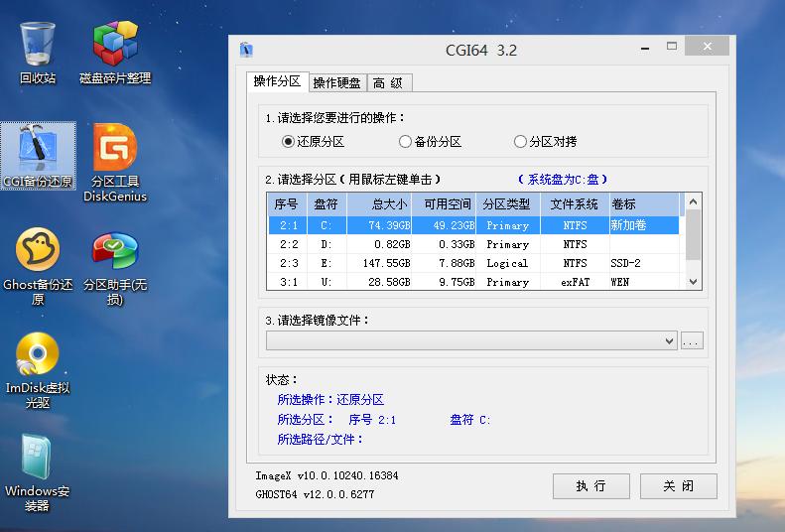Open ImDisk虚拟光驱 desktop icon
Viewport: 785px width, 532px height.
coord(38,370)
